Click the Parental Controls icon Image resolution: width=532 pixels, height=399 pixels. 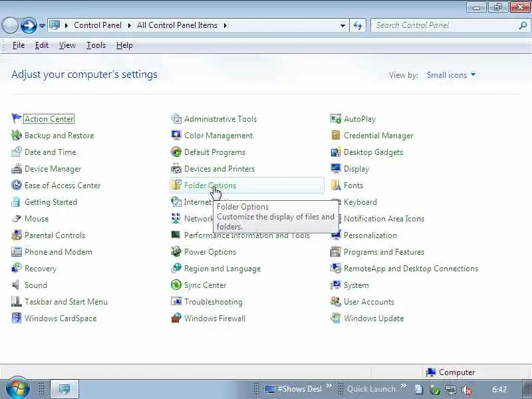[x=16, y=235]
